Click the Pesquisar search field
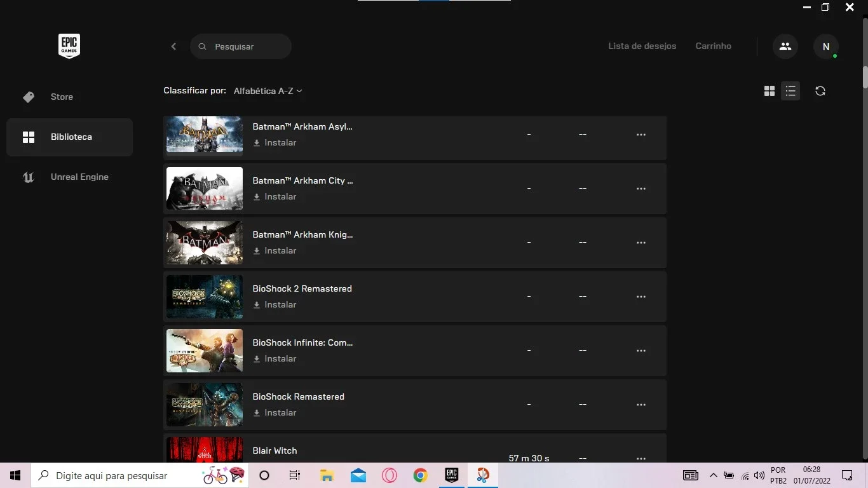This screenshot has height=488, width=868. tap(241, 46)
